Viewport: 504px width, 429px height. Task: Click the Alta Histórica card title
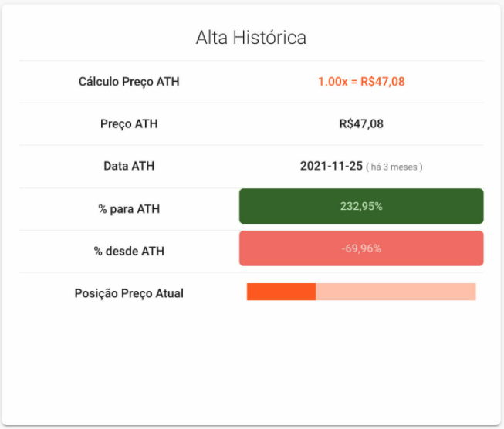(x=251, y=38)
